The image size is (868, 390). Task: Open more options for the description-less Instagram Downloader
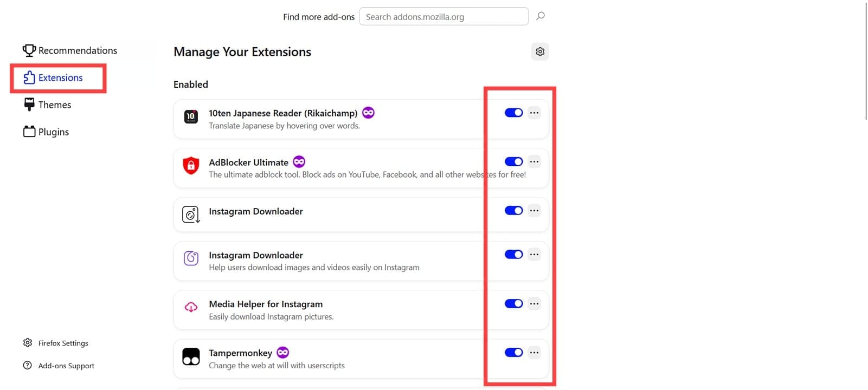pyautogui.click(x=534, y=210)
